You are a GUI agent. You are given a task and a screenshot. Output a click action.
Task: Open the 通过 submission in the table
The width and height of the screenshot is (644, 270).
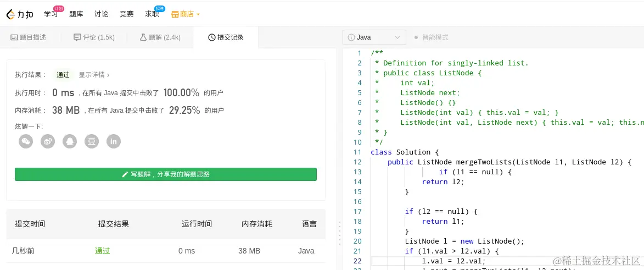pos(102,251)
